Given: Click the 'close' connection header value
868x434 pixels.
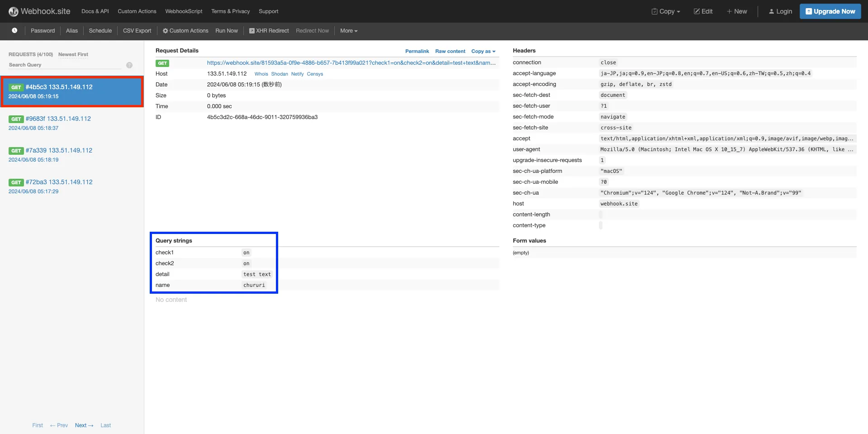Looking at the screenshot, I should click(608, 62).
